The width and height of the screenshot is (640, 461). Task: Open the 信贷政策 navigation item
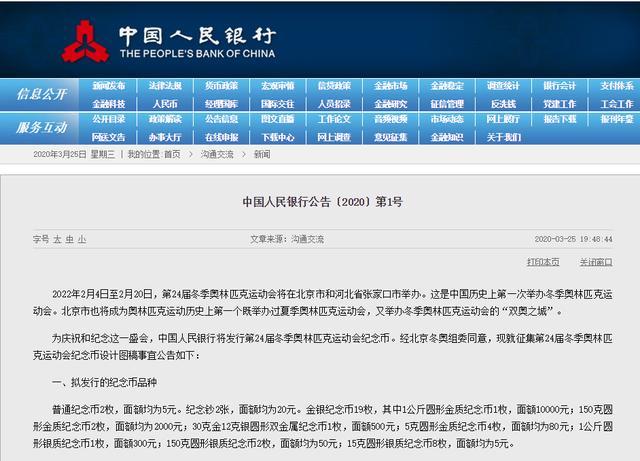(334, 86)
